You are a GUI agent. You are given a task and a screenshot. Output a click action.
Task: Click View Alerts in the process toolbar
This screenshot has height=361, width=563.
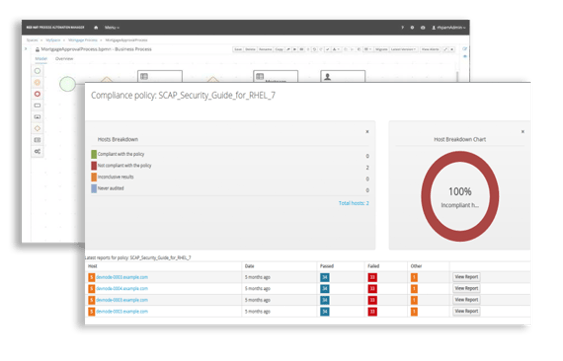pyautogui.click(x=430, y=49)
